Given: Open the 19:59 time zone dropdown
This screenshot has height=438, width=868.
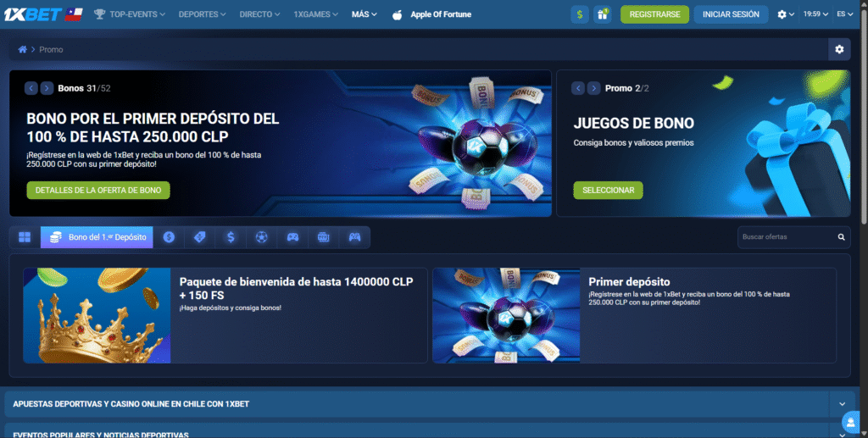Looking at the screenshot, I should pos(816,14).
